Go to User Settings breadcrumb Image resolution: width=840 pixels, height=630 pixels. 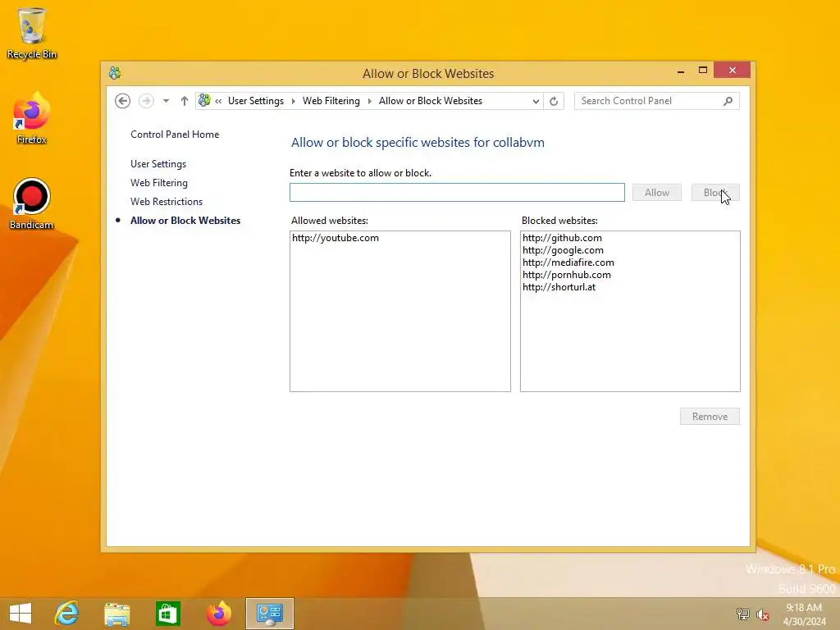point(256,101)
